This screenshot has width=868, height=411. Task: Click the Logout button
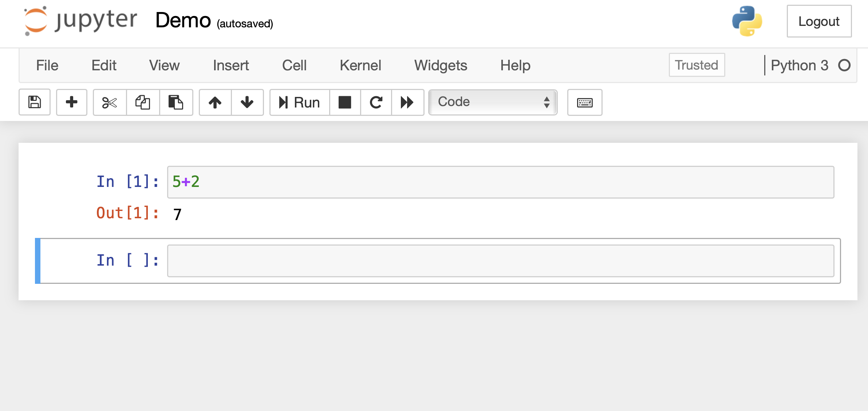pos(819,21)
